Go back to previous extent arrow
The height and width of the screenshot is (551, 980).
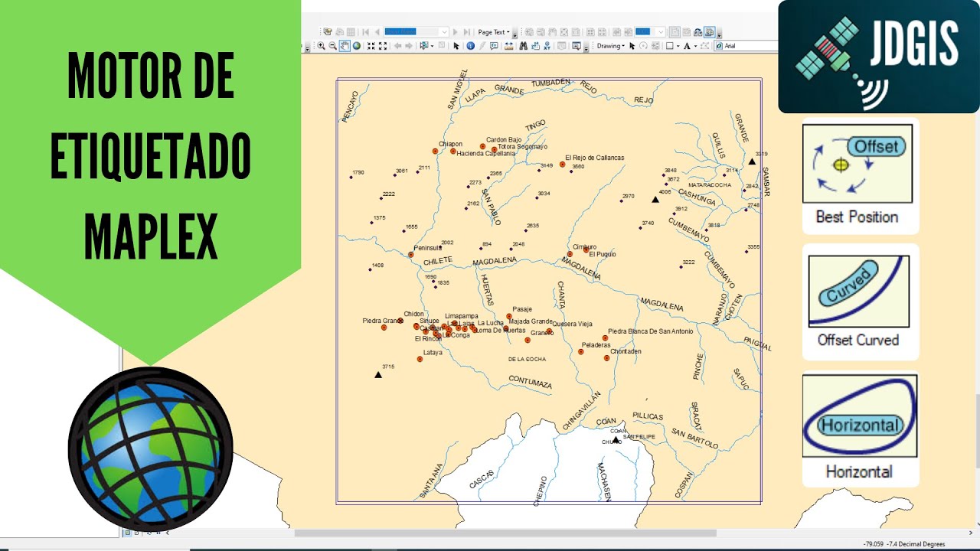pyautogui.click(x=397, y=46)
